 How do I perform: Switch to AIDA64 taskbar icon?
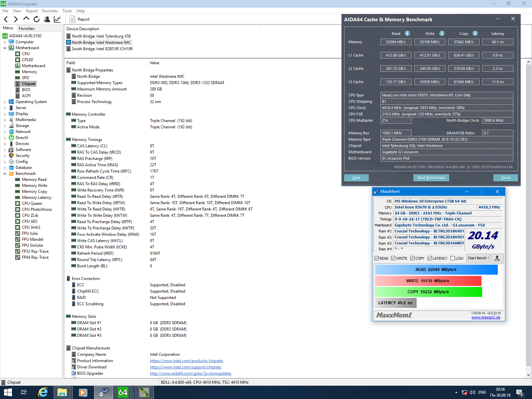[x=123, y=392]
